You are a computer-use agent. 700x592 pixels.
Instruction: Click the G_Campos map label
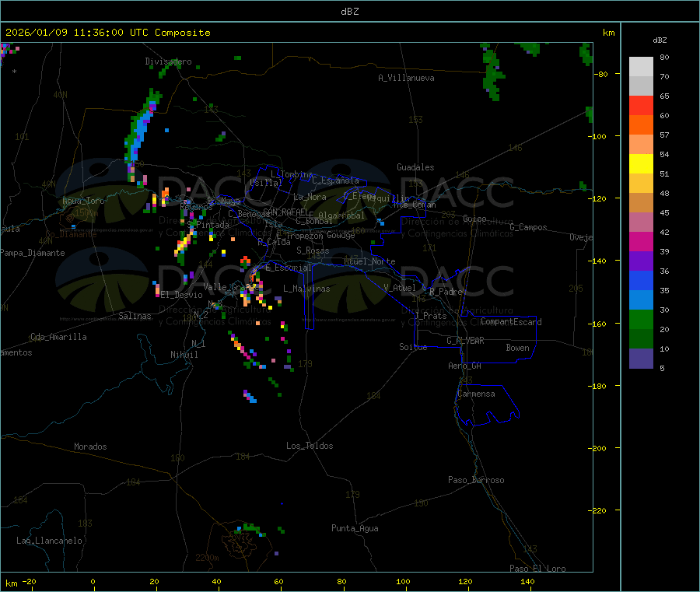pyautogui.click(x=528, y=227)
